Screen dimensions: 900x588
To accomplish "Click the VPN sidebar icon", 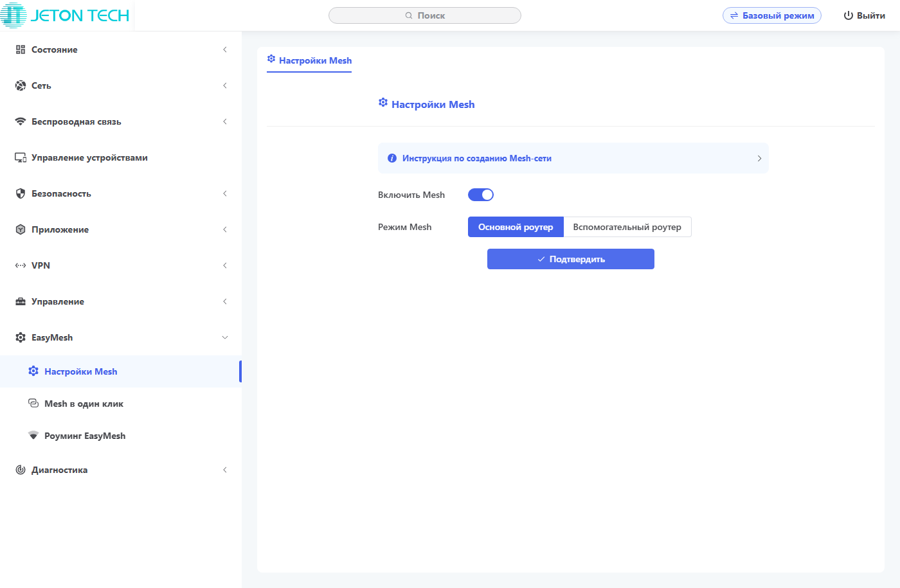I will (x=21, y=265).
